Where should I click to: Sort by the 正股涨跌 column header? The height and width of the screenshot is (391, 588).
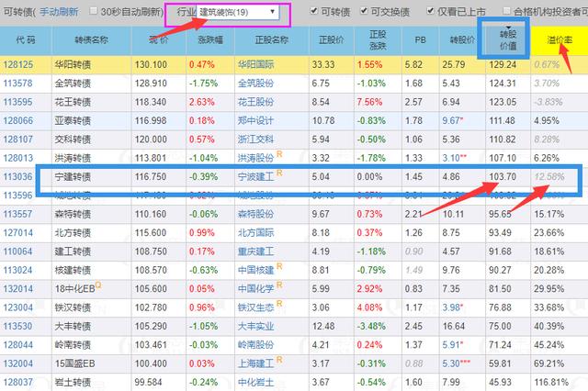click(x=378, y=40)
